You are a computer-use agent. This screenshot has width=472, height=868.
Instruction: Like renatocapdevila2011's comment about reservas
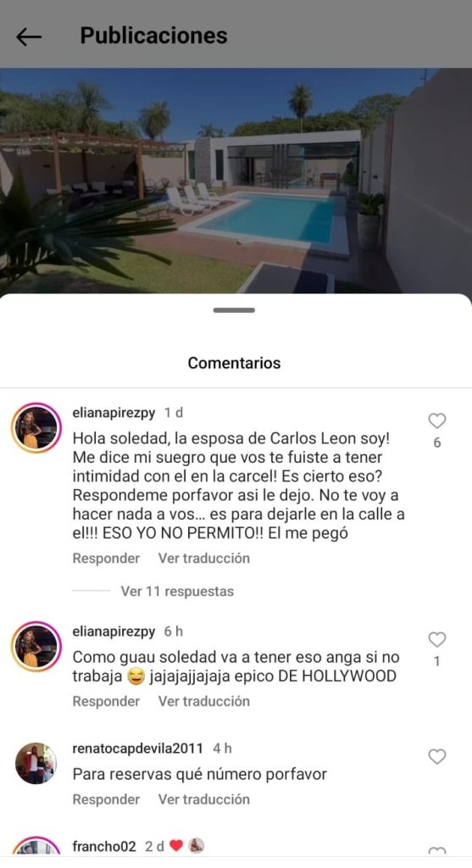pyautogui.click(x=437, y=757)
